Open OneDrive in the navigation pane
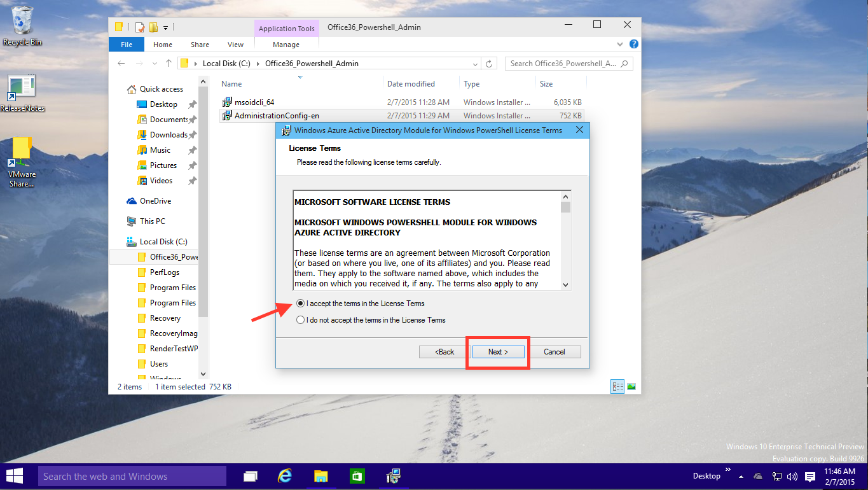Screen dimensions: 868x490 [x=155, y=201]
